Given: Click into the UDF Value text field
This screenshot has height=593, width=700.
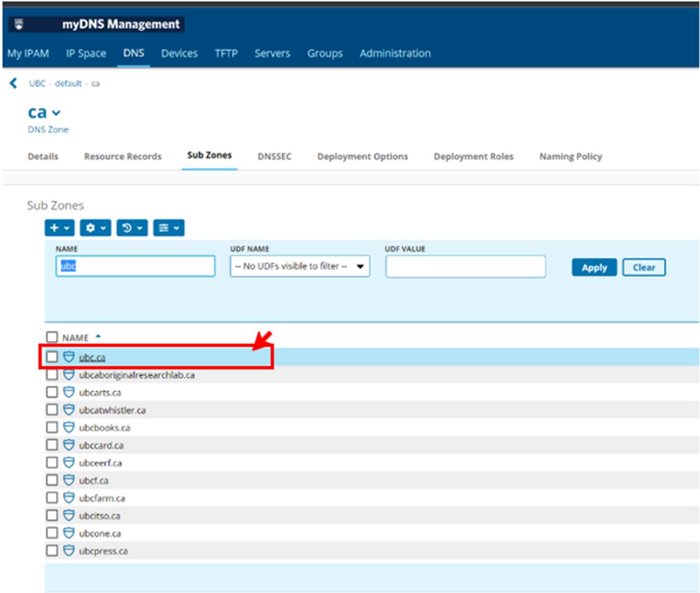Looking at the screenshot, I should pos(465,266).
